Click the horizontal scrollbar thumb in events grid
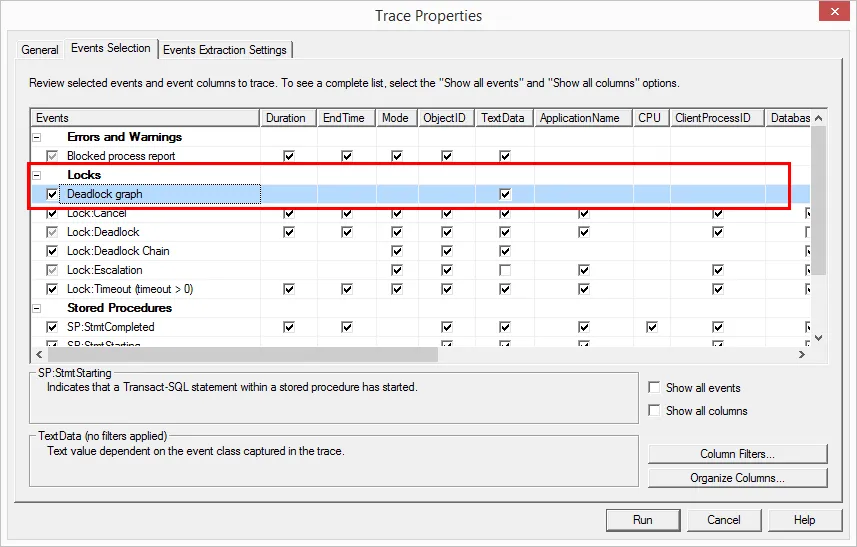The height and width of the screenshot is (547, 857). pyautogui.click(x=240, y=354)
